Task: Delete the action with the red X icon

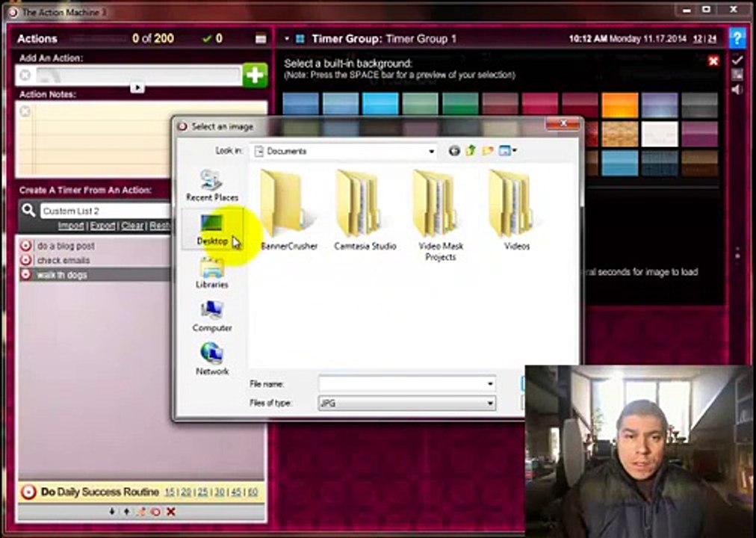Action: (170, 512)
